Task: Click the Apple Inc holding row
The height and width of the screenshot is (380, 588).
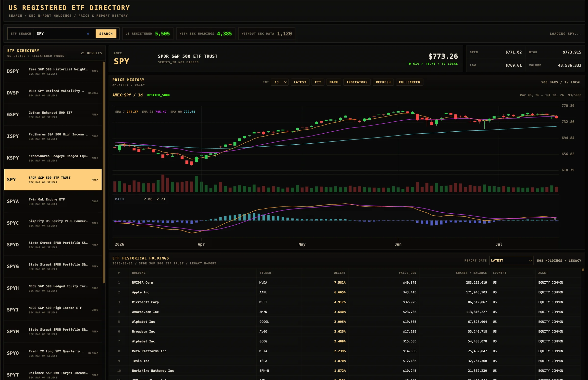Action: [x=345, y=292]
